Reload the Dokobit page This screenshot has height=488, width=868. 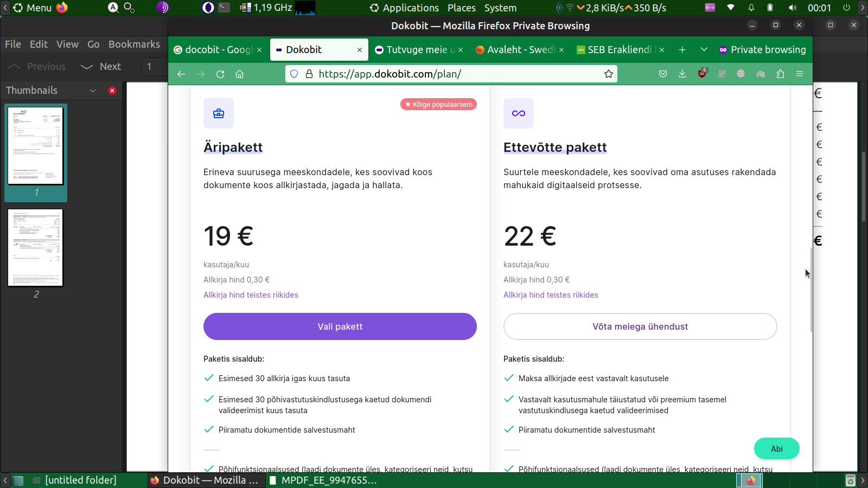click(x=220, y=74)
